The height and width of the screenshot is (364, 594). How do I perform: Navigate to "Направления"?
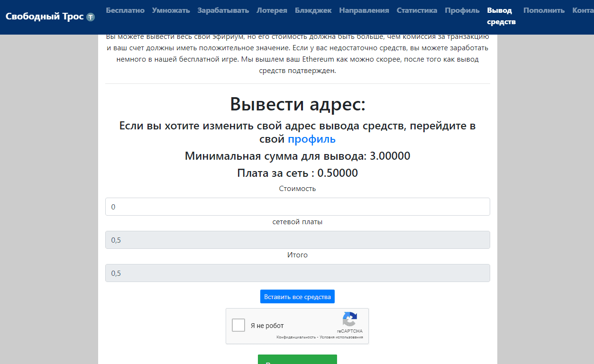point(364,10)
